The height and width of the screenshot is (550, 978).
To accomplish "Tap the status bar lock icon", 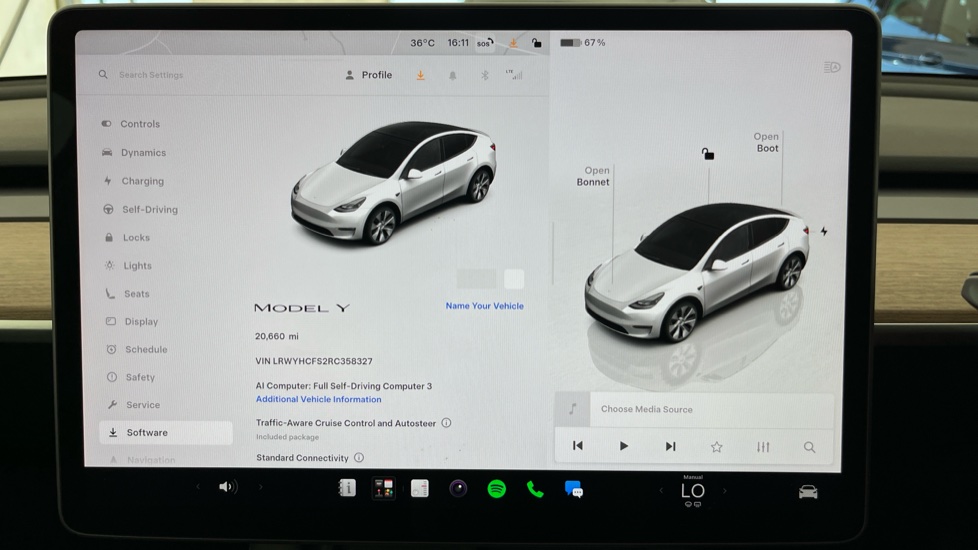I will (x=536, y=43).
